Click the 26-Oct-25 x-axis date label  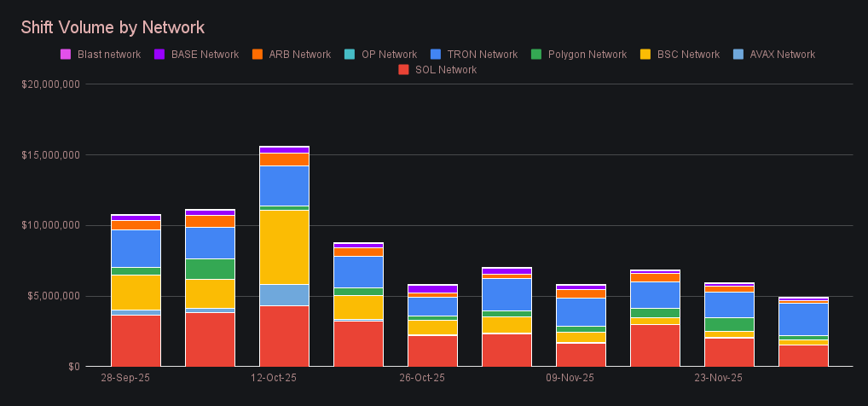point(423,377)
